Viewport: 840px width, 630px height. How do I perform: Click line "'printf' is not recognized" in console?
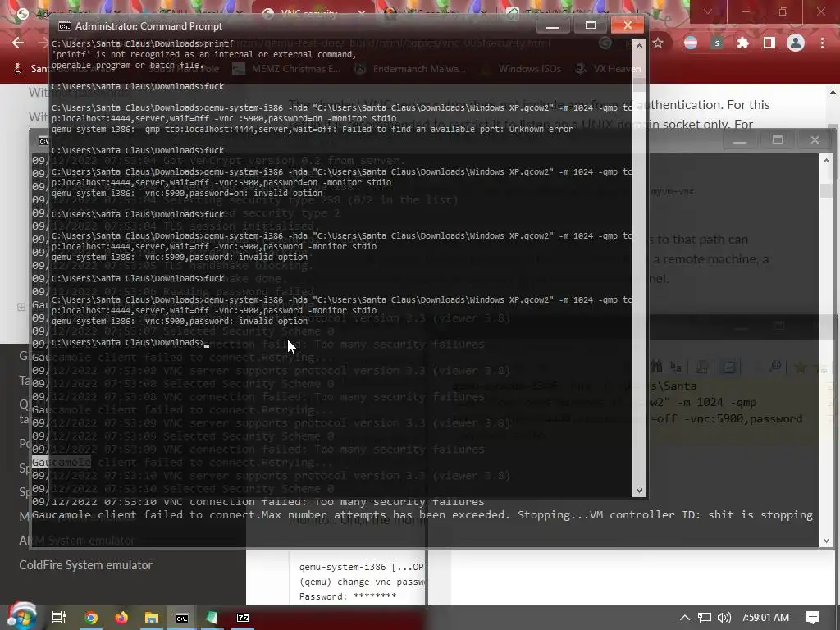[203, 55]
